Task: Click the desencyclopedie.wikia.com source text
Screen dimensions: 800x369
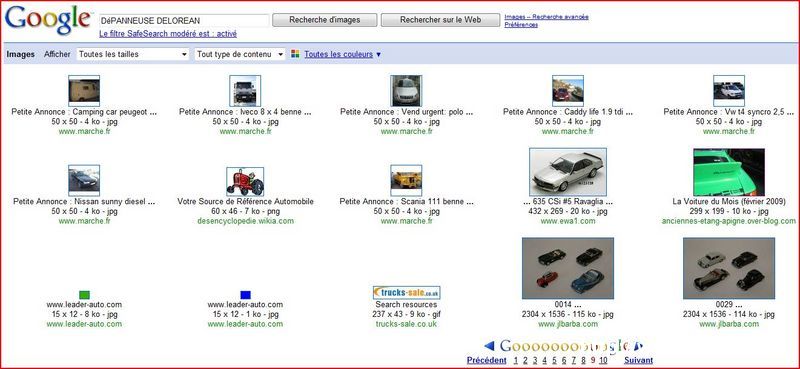Action: click(245, 221)
